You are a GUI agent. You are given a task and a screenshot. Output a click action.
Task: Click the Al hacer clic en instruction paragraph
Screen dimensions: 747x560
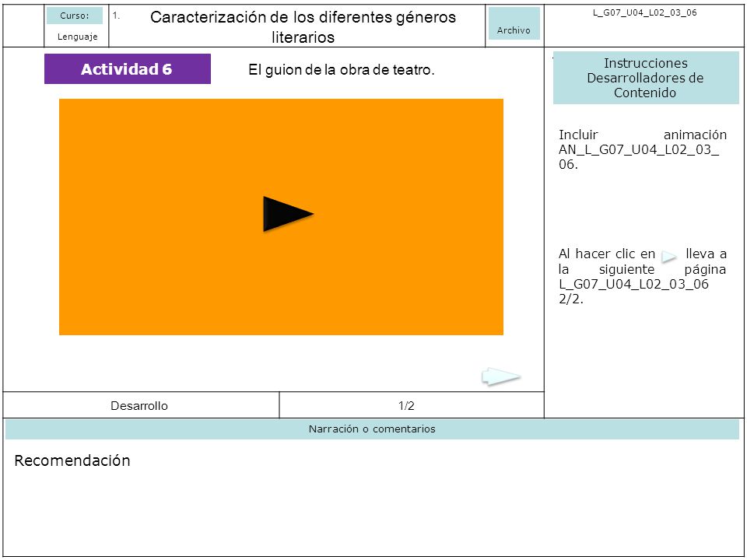coord(642,276)
